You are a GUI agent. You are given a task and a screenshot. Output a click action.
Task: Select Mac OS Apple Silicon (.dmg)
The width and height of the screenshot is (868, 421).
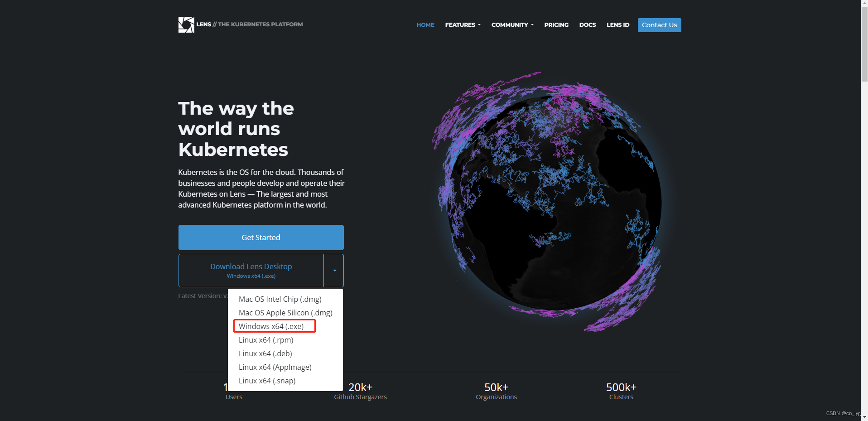pos(285,313)
